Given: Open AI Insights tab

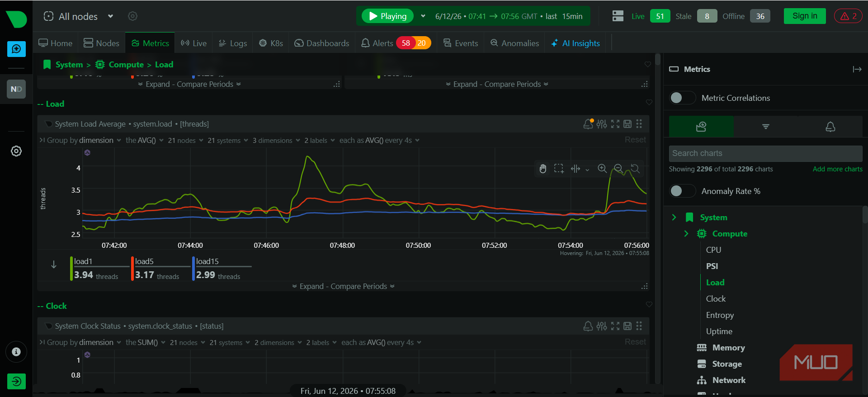Looking at the screenshot, I should pyautogui.click(x=576, y=43).
